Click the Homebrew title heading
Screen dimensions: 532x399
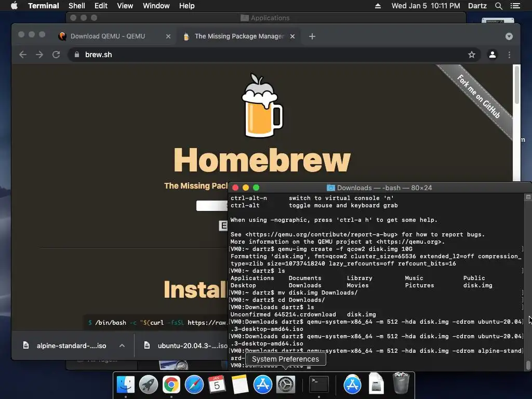point(262,160)
